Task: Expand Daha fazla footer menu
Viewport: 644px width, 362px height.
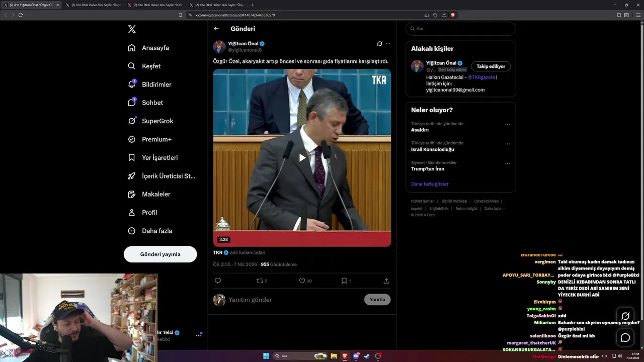Action: coord(495,209)
